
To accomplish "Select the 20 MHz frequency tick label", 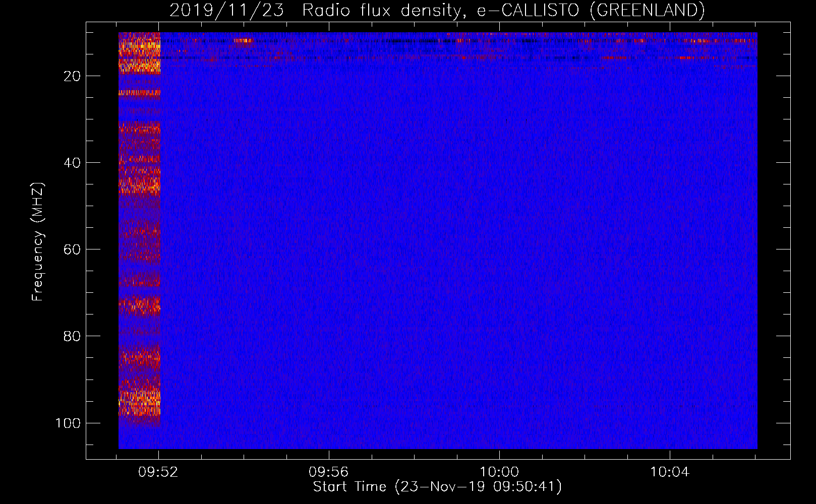I will [72, 76].
